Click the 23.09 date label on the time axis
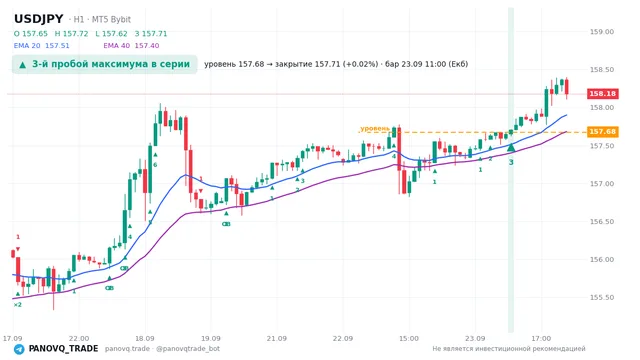 pyautogui.click(x=475, y=338)
